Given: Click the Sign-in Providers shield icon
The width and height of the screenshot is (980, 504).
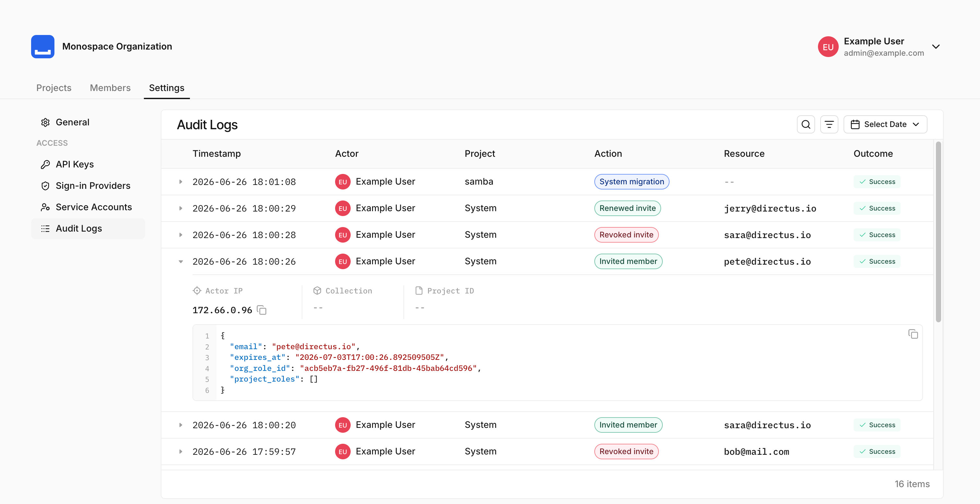Looking at the screenshot, I should coord(45,186).
